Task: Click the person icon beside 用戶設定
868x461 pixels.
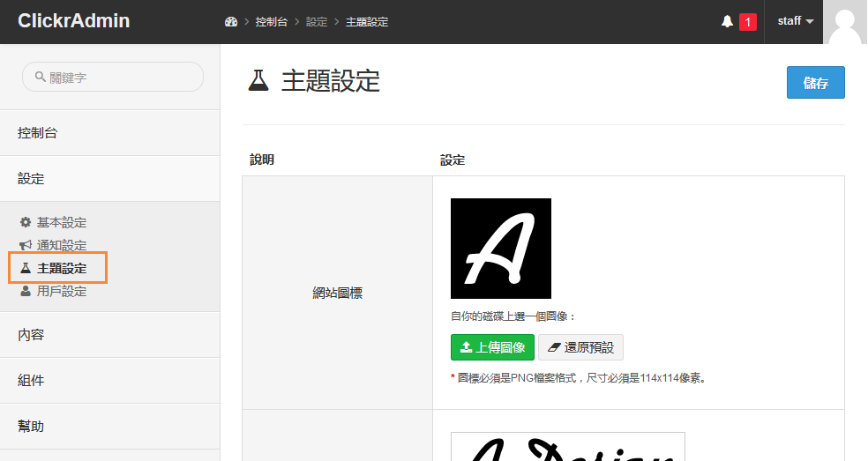Action: pyautogui.click(x=26, y=291)
